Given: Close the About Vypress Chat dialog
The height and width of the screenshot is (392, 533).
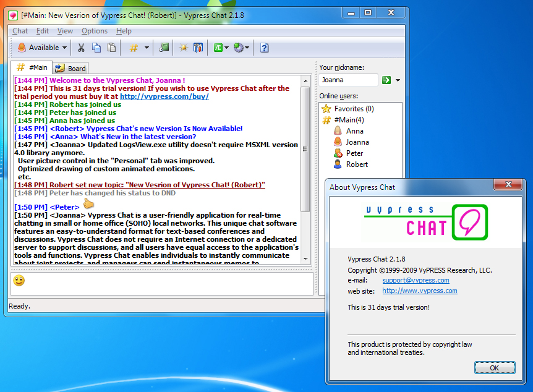Looking at the screenshot, I should click(x=508, y=184).
